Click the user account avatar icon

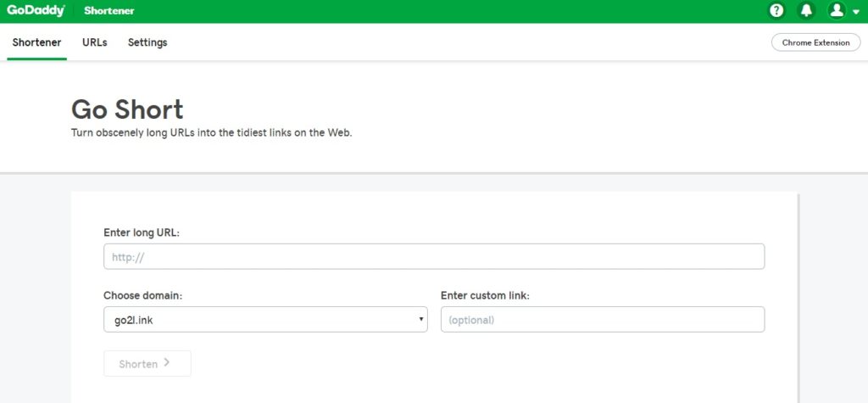click(837, 11)
